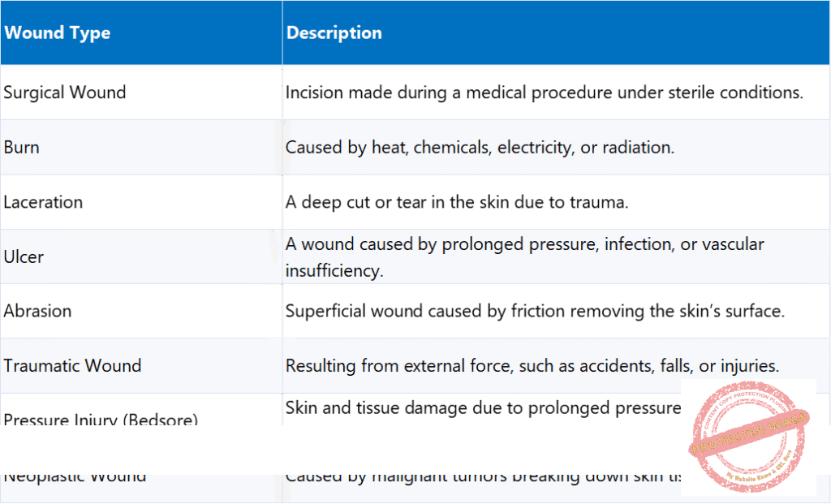Click the friction removing skin description
Screen dimensions: 831x504
pos(535,311)
